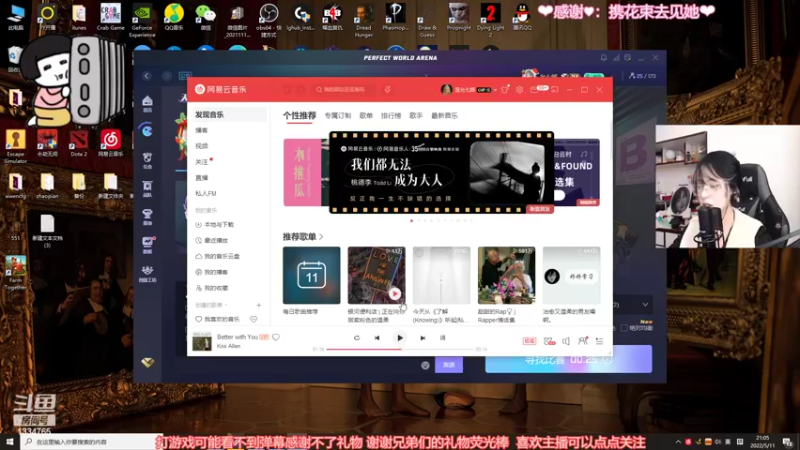The width and height of the screenshot is (800, 450).
Task: Skip to next track
Action: [x=422, y=338]
